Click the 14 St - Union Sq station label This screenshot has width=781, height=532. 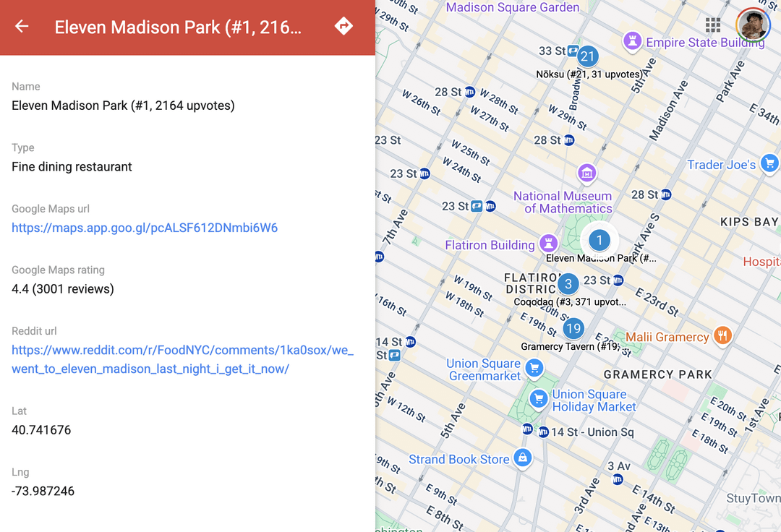pyautogui.click(x=592, y=432)
